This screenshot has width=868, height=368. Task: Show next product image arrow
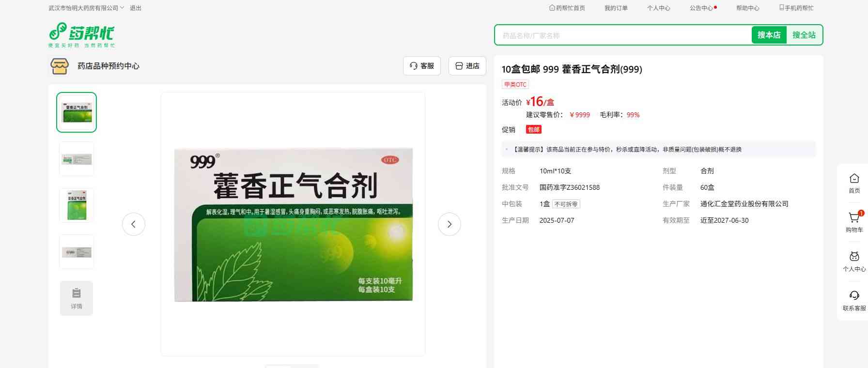coord(449,224)
